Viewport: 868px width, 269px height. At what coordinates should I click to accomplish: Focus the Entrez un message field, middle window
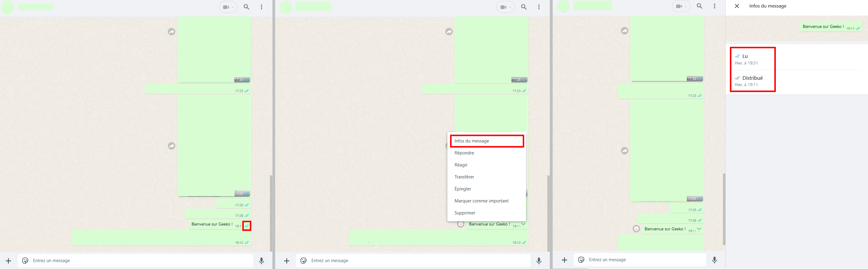[x=413, y=261]
